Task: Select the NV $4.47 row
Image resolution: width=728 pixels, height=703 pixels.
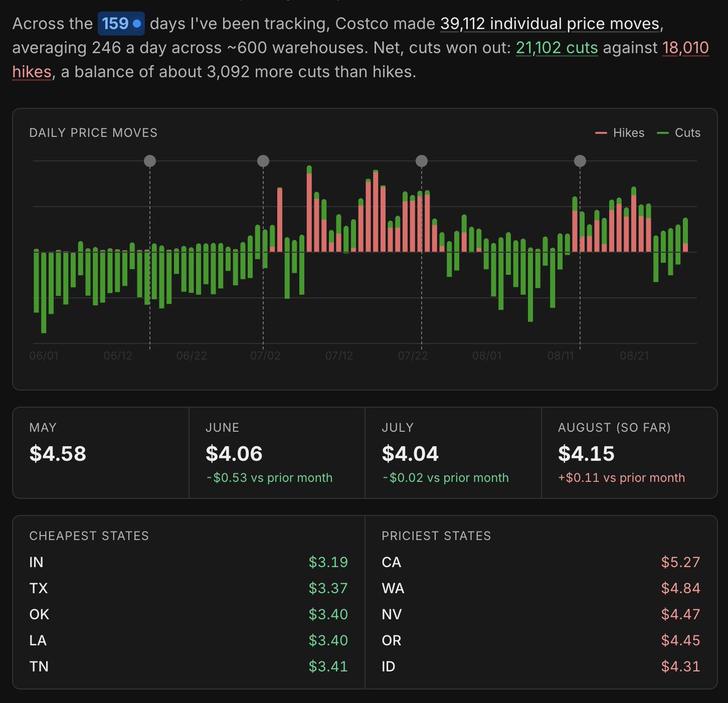Action: 541,614
